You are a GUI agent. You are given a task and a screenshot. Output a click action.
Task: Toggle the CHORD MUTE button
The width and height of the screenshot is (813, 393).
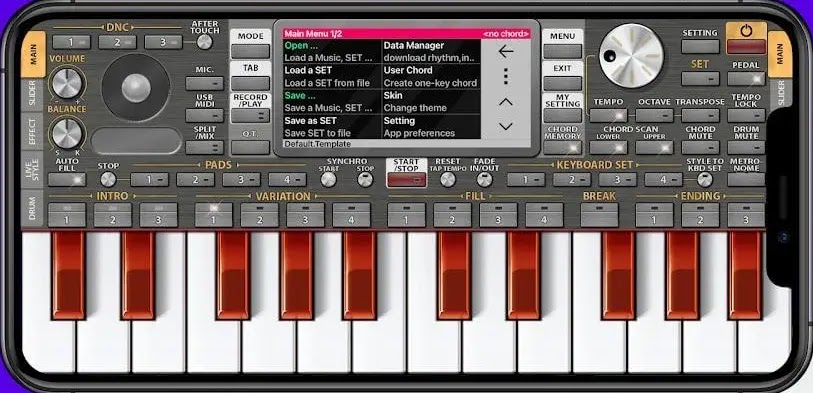[x=700, y=147]
